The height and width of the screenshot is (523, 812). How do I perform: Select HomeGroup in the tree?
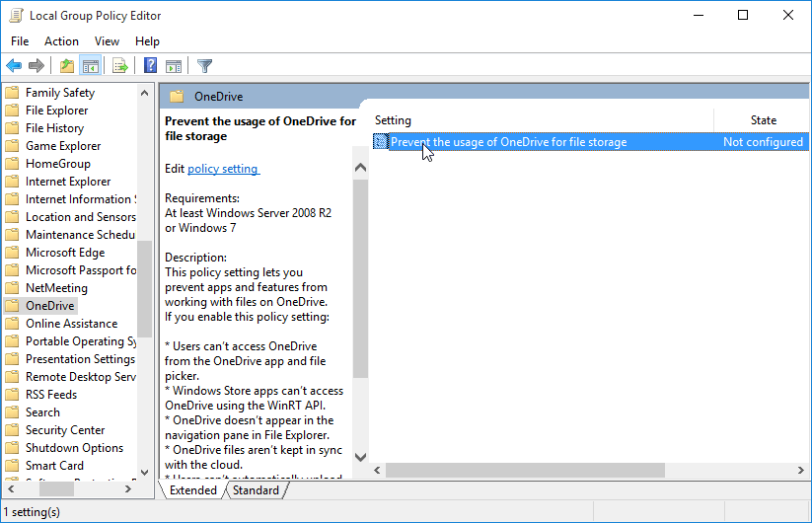58,164
